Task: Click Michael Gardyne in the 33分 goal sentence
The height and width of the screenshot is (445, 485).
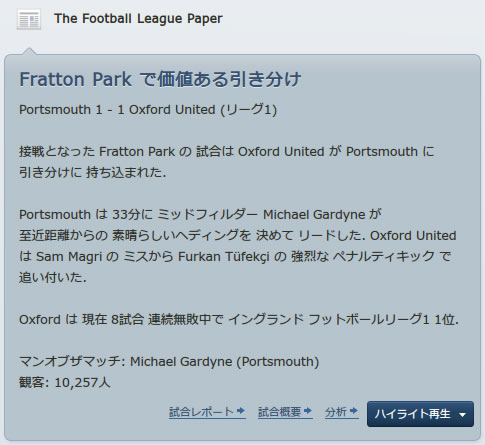Action: pyautogui.click(x=314, y=215)
